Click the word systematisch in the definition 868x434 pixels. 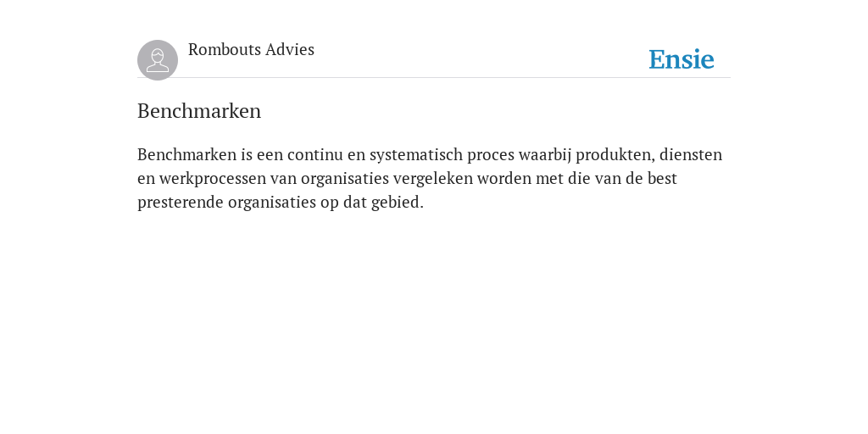(415, 155)
